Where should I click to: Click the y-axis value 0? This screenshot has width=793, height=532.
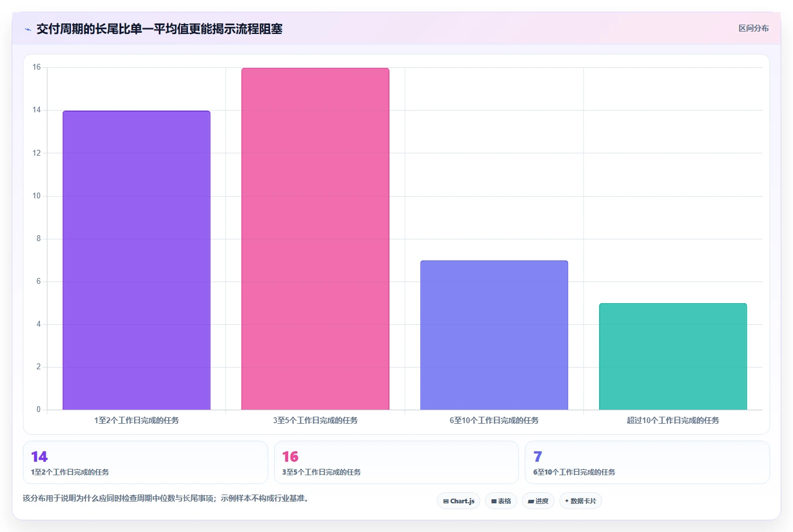coord(39,409)
